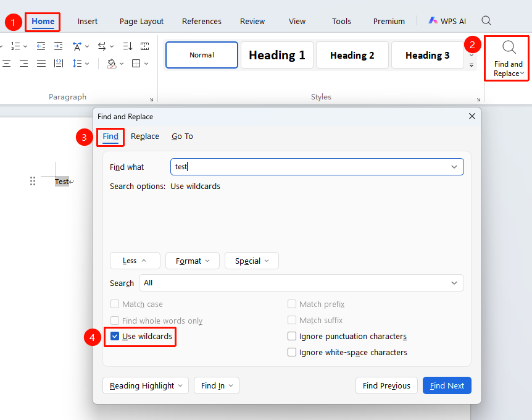Collapse options with the Less button
This screenshot has height=420, width=532.
tap(135, 261)
